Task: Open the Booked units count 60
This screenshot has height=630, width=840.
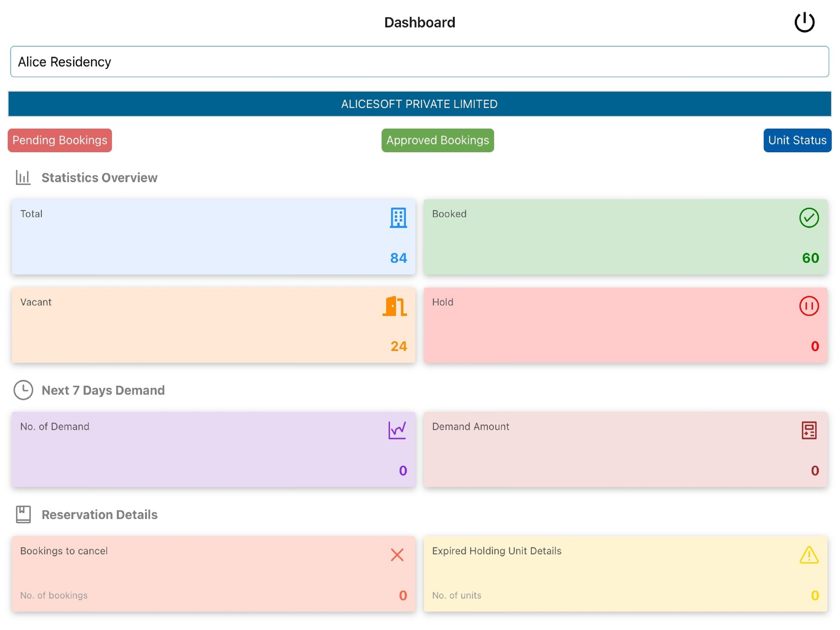Action: (810, 258)
